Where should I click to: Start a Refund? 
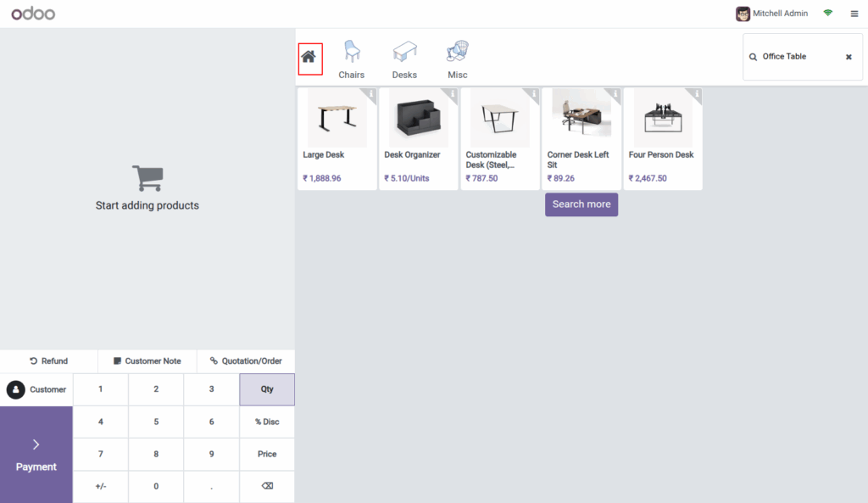click(x=48, y=360)
